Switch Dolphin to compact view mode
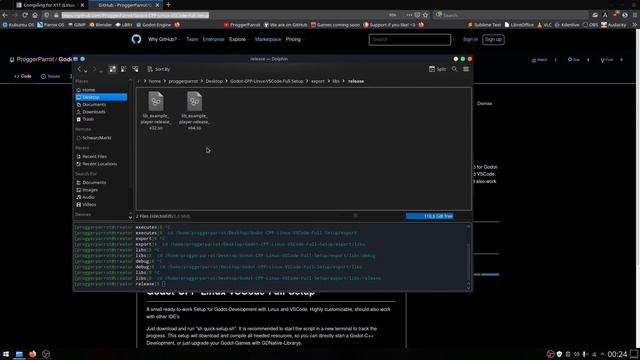The height and width of the screenshot is (360, 640). point(124,69)
